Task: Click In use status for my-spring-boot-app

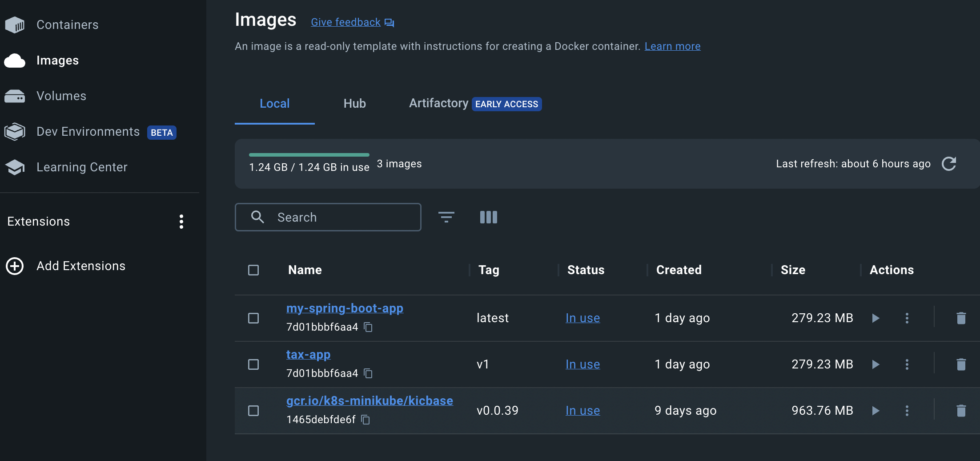Action: [x=582, y=318]
